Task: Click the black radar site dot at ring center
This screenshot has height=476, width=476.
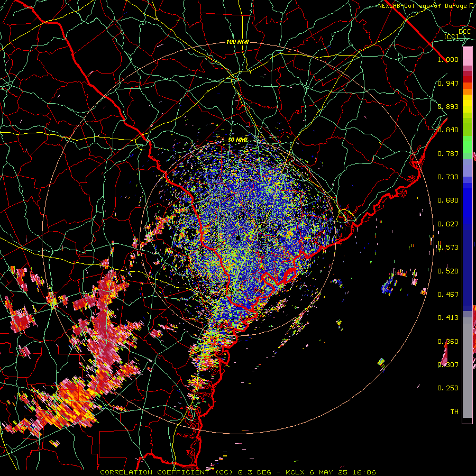Action: [237, 237]
